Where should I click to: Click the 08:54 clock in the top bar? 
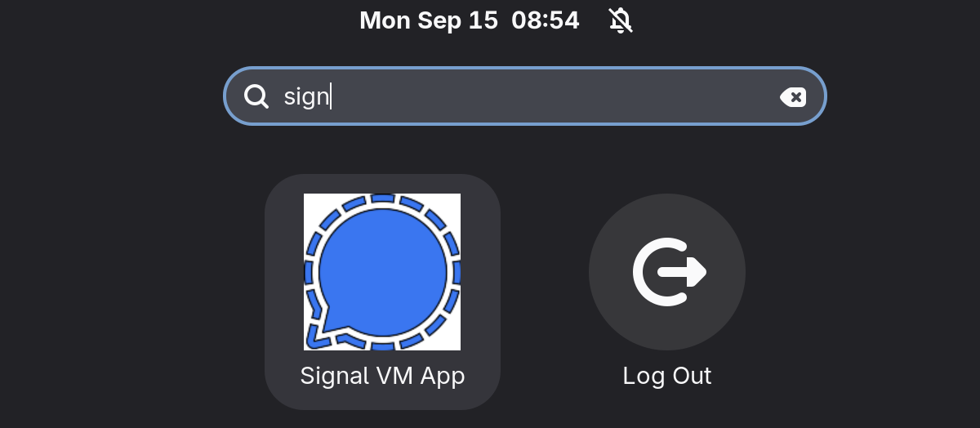[x=546, y=20]
